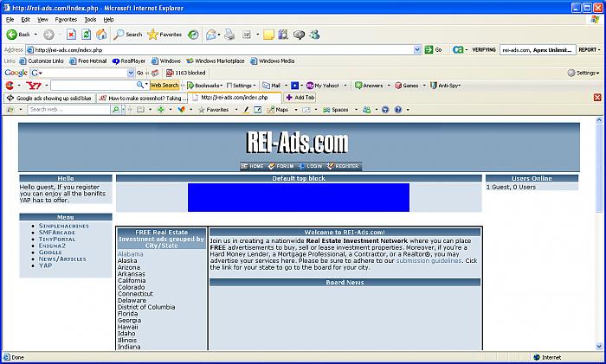Click the yellow note icon in IE toolbar
Screen dimensions: 606x364
click(x=268, y=35)
